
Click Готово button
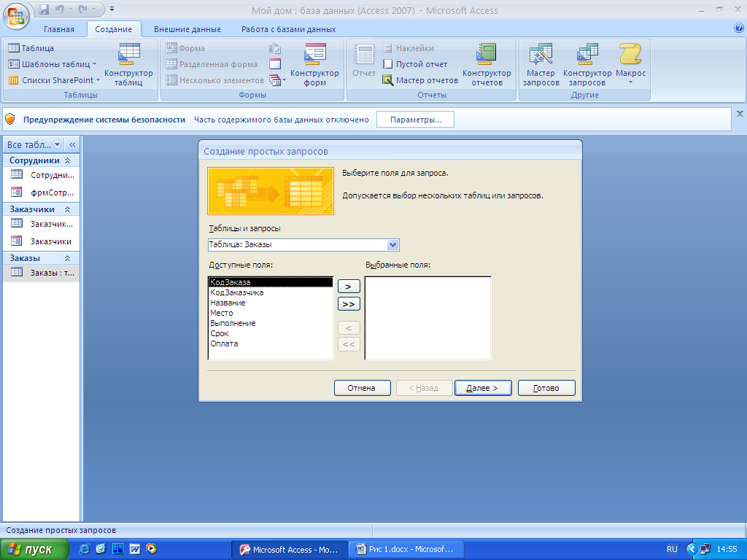pos(546,388)
